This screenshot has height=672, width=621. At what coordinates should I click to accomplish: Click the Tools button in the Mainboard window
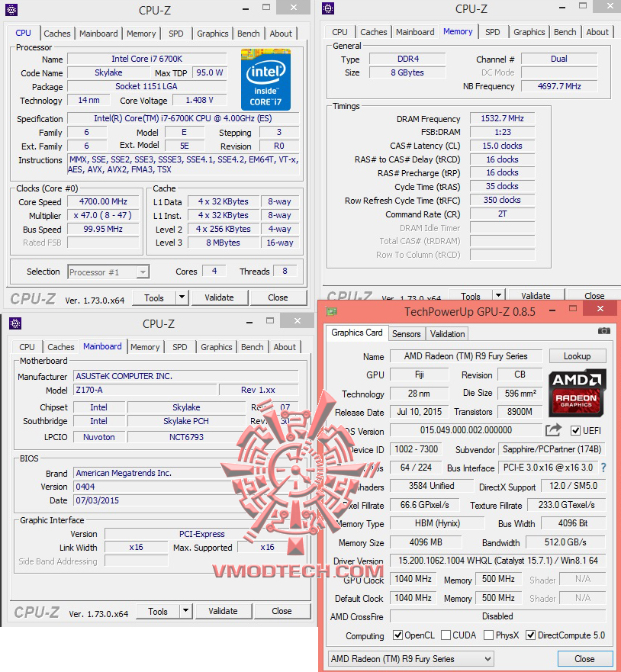[x=158, y=611]
